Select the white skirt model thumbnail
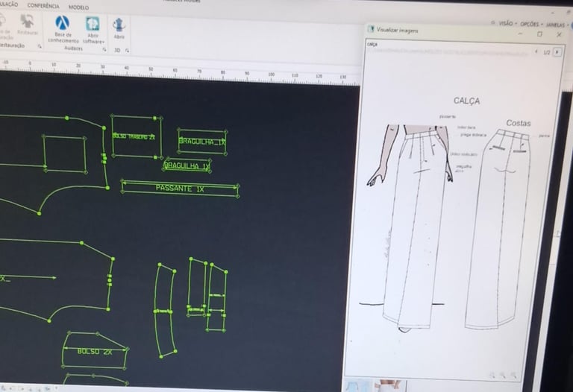573x392 pixels. [389, 386]
